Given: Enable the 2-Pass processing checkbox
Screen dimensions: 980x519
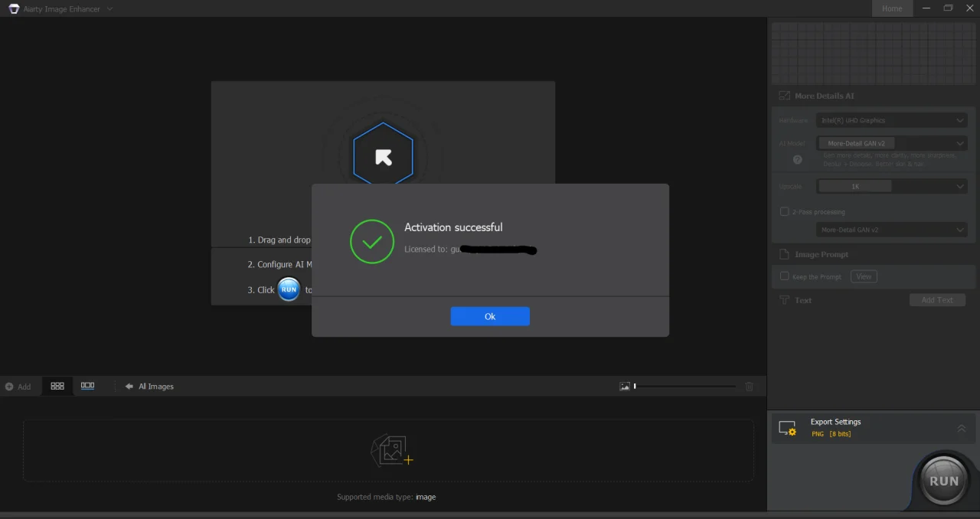Looking at the screenshot, I should pyautogui.click(x=784, y=211).
